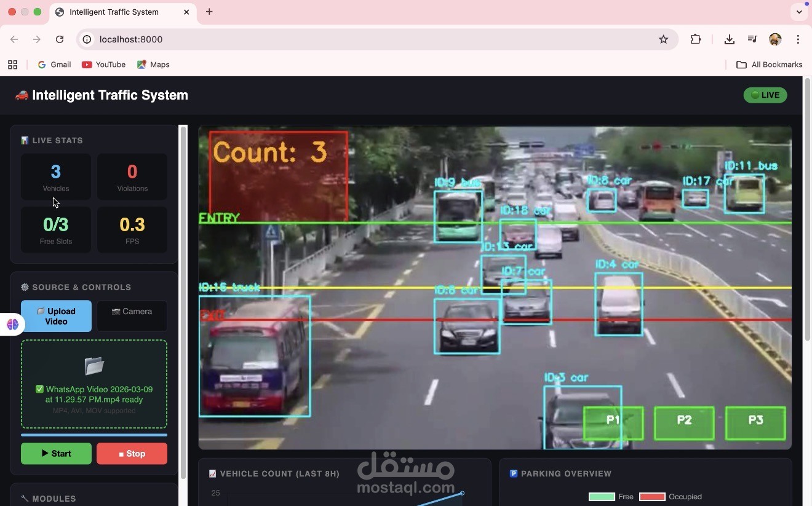This screenshot has height=506, width=812.
Task: Click the purple brain extension side icon
Action: (x=12, y=324)
